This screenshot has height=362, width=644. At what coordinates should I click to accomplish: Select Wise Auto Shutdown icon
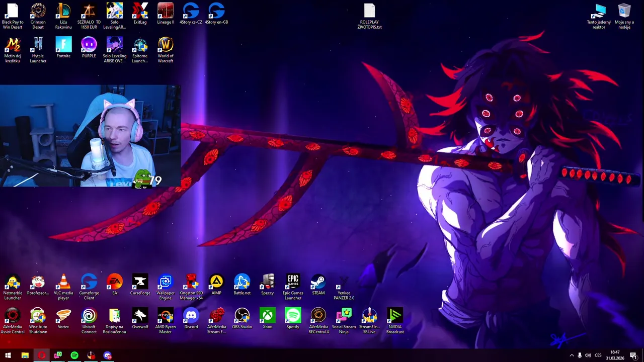[x=38, y=321]
